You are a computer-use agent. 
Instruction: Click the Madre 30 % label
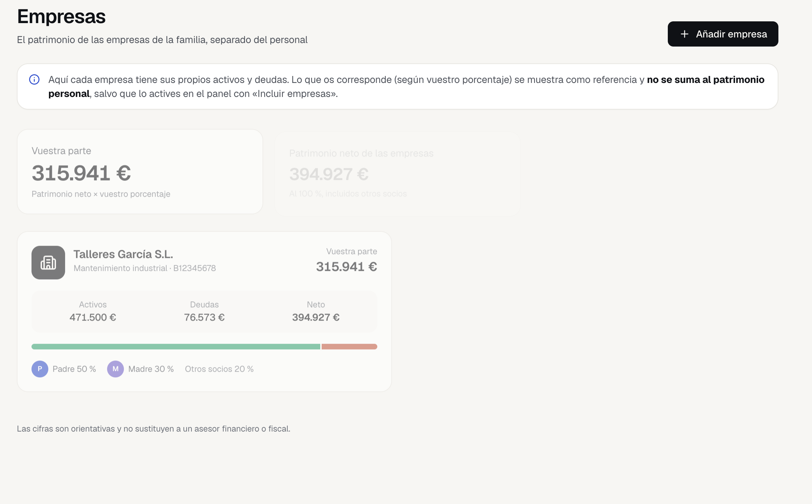pos(151,369)
